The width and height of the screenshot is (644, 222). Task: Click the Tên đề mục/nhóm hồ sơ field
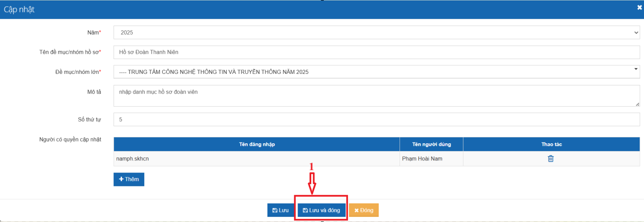tap(376, 52)
